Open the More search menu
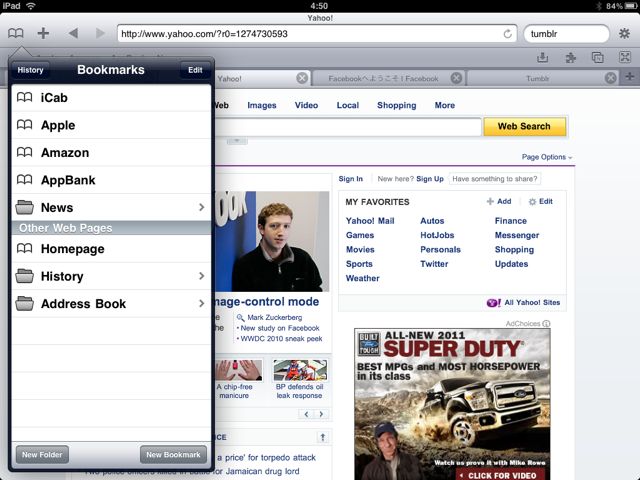Image resolution: width=640 pixels, height=480 pixels. point(444,105)
